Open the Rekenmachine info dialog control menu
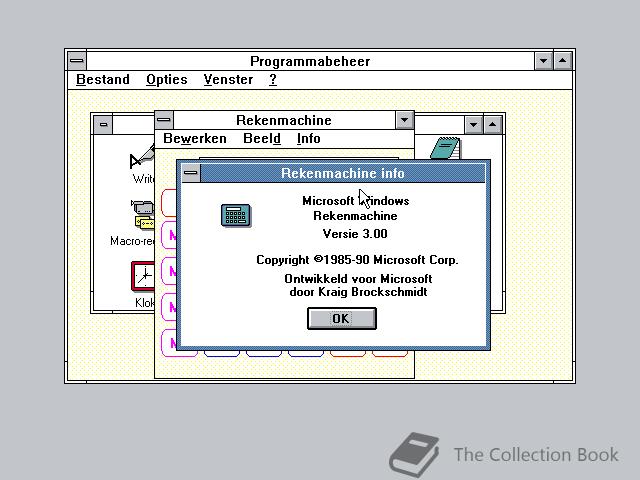The height and width of the screenshot is (480, 640). (x=191, y=173)
